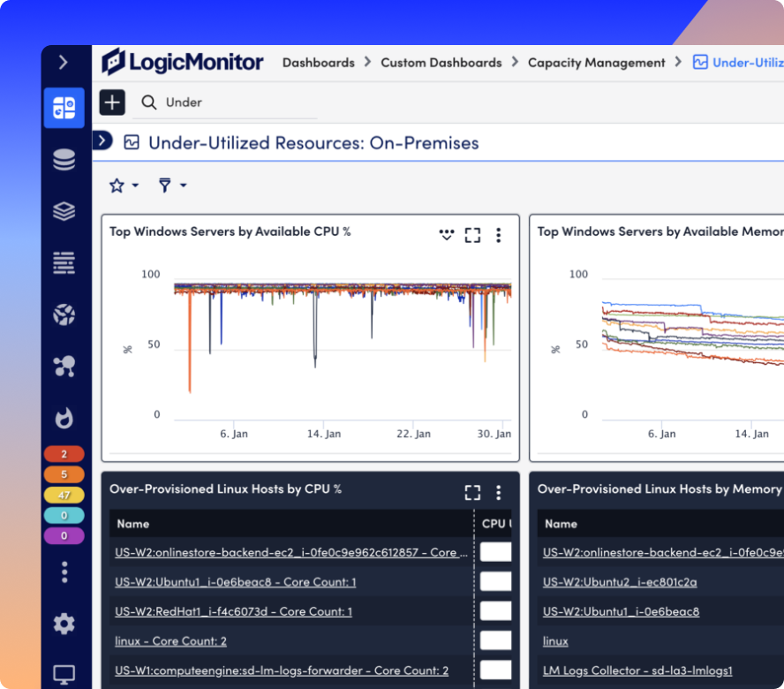Screen dimensions: 784x689
Task: Toggle the legend on the CPU % widget
Action: point(447,235)
